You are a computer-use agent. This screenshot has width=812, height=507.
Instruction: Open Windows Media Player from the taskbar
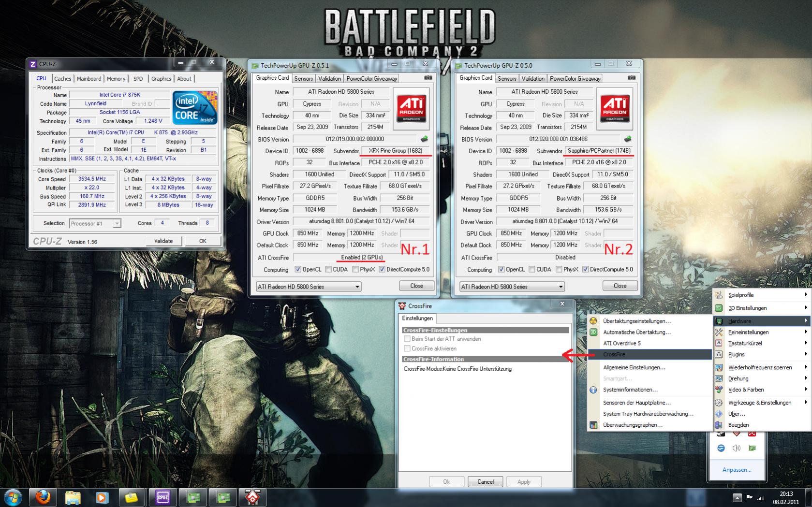click(x=102, y=497)
